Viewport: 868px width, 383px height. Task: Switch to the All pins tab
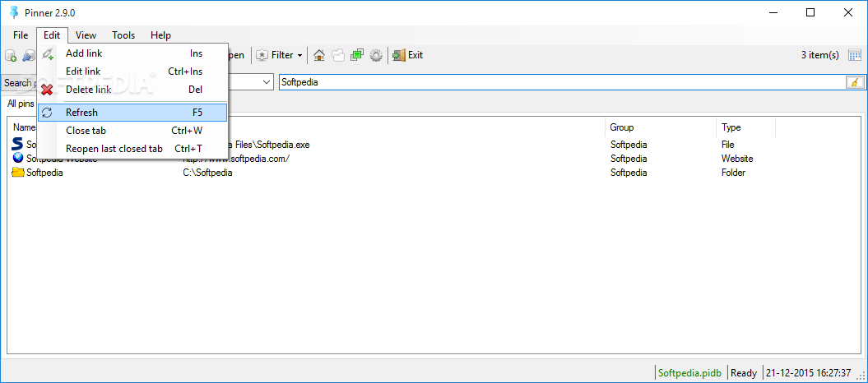pos(21,104)
